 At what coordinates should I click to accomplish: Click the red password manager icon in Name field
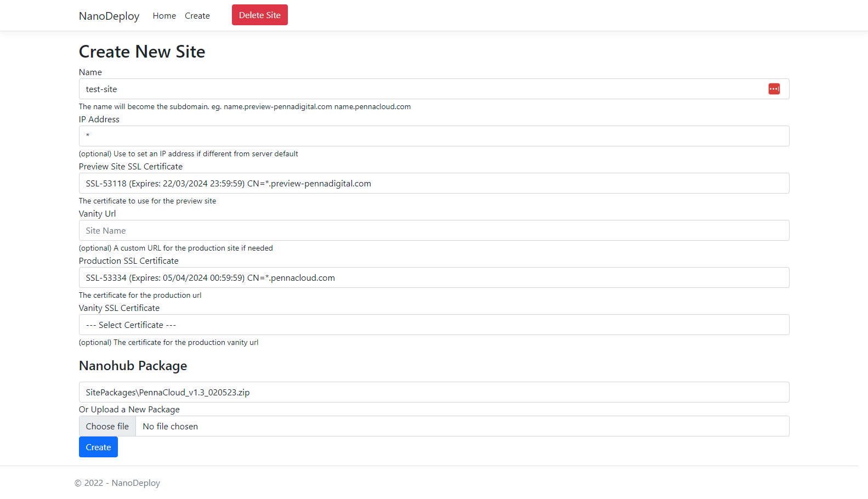pos(774,89)
